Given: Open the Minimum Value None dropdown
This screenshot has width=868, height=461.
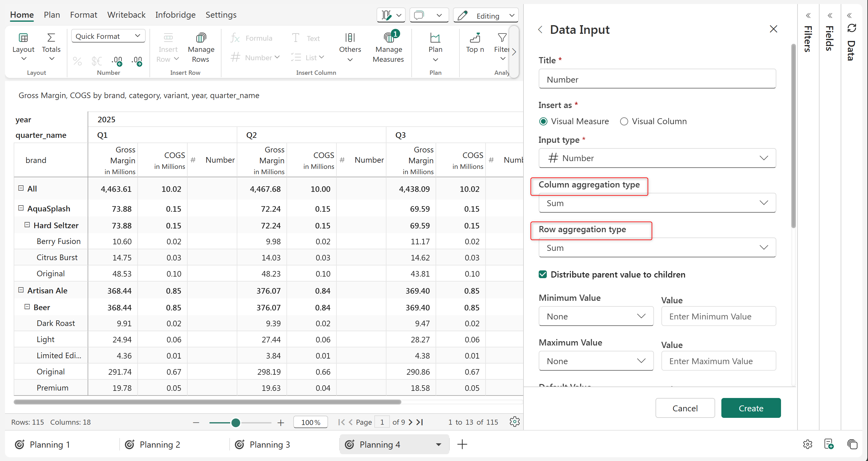Looking at the screenshot, I should click(596, 316).
